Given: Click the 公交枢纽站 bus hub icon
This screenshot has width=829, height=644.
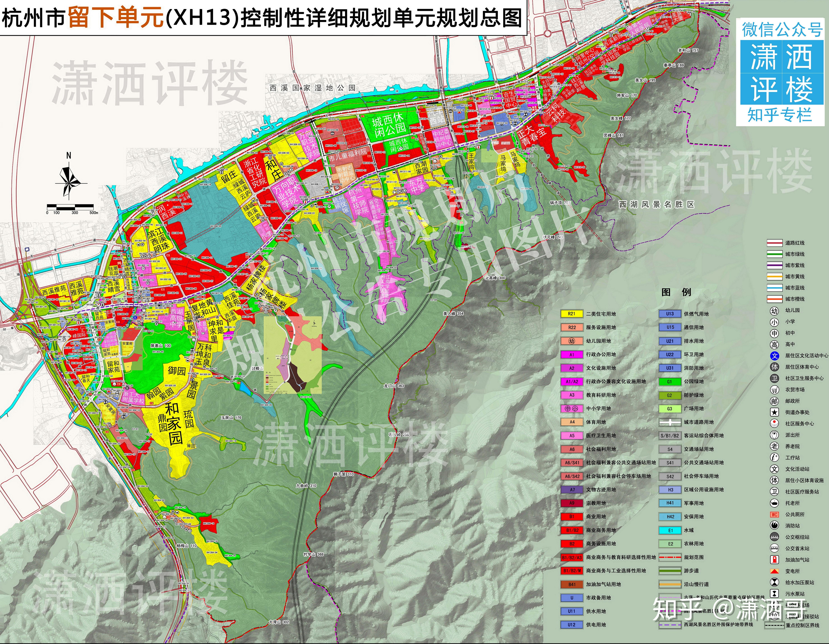Looking at the screenshot, I should coord(774,537).
